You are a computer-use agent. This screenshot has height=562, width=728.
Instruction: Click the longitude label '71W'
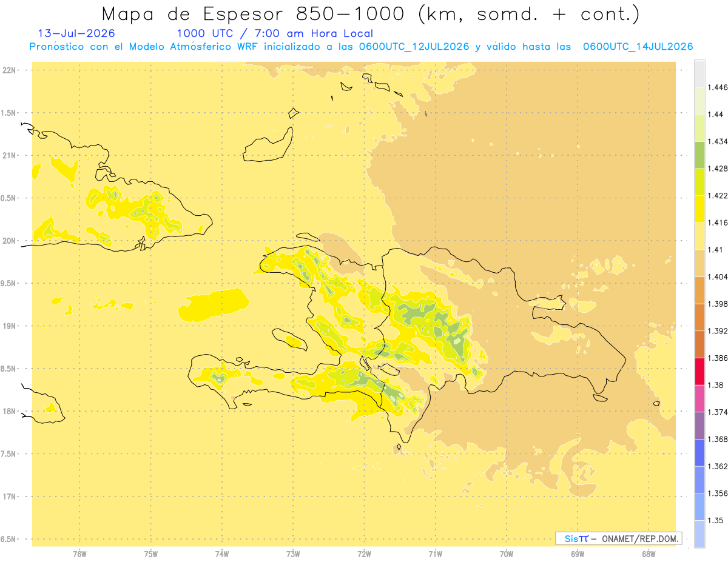(435, 554)
